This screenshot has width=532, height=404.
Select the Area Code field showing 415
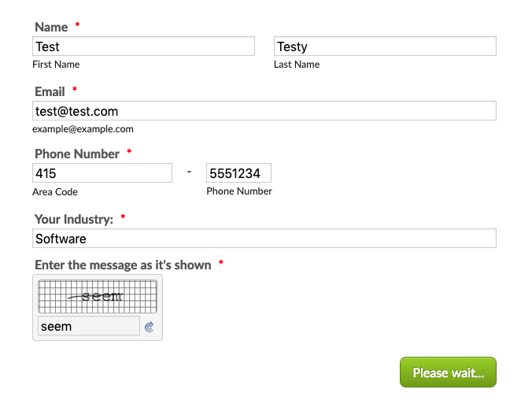[x=102, y=173]
